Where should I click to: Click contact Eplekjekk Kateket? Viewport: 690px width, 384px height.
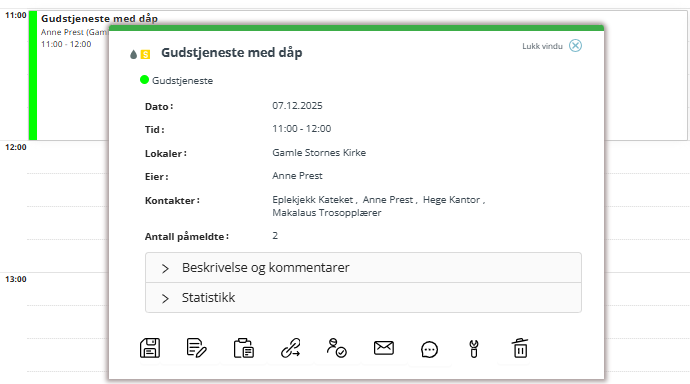[x=312, y=200]
